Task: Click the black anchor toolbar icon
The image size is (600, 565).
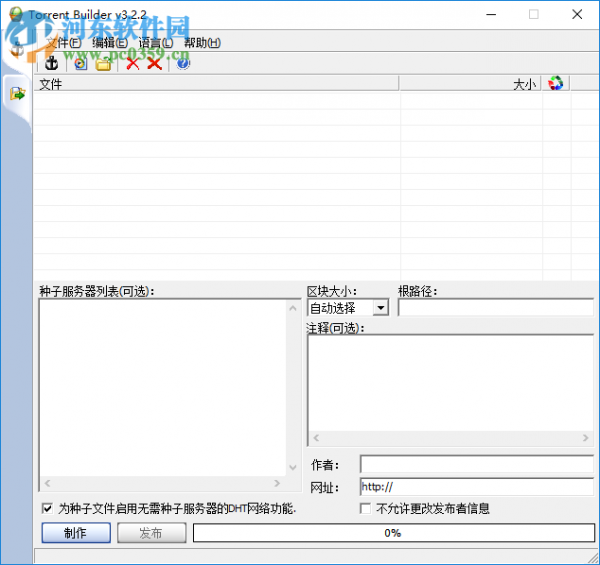Action: pyautogui.click(x=51, y=63)
